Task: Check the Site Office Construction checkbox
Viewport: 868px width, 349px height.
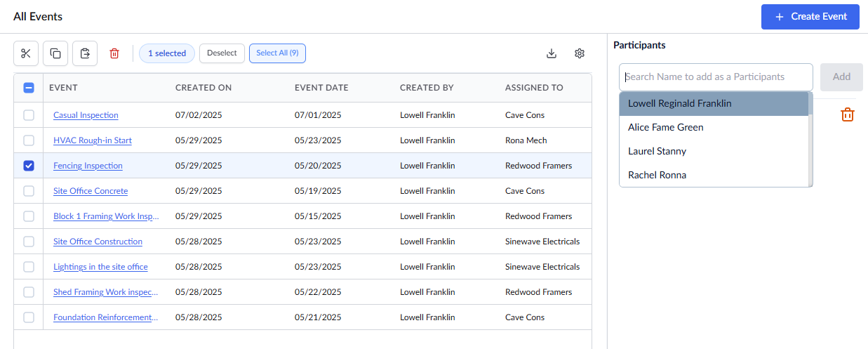Action: [29, 242]
